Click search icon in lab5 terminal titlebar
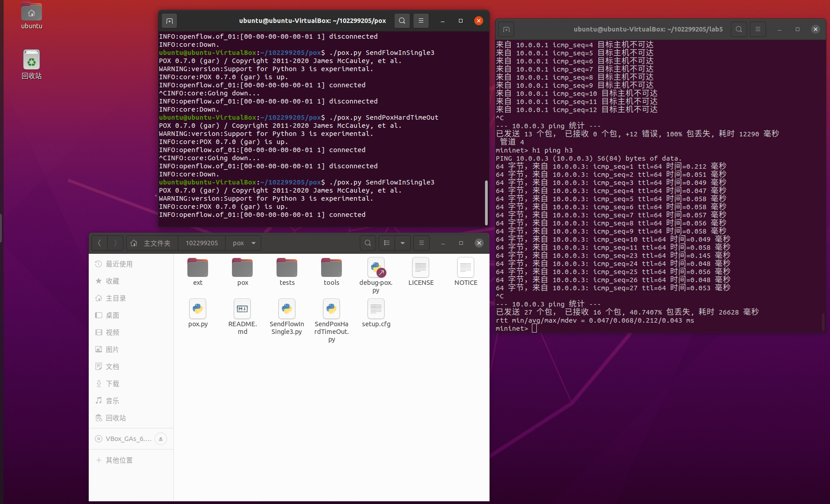Viewport: 830px width, 504px height. 739,29
